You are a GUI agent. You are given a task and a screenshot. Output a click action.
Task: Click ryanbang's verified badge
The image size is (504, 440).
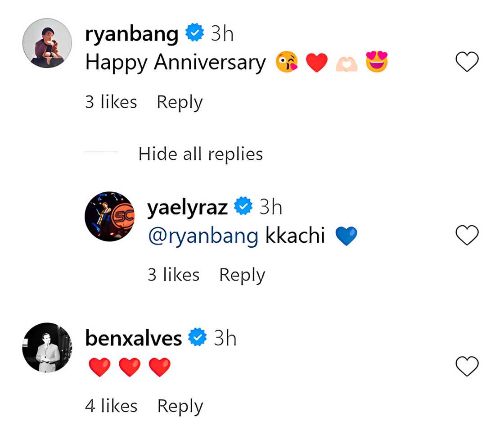(x=195, y=34)
